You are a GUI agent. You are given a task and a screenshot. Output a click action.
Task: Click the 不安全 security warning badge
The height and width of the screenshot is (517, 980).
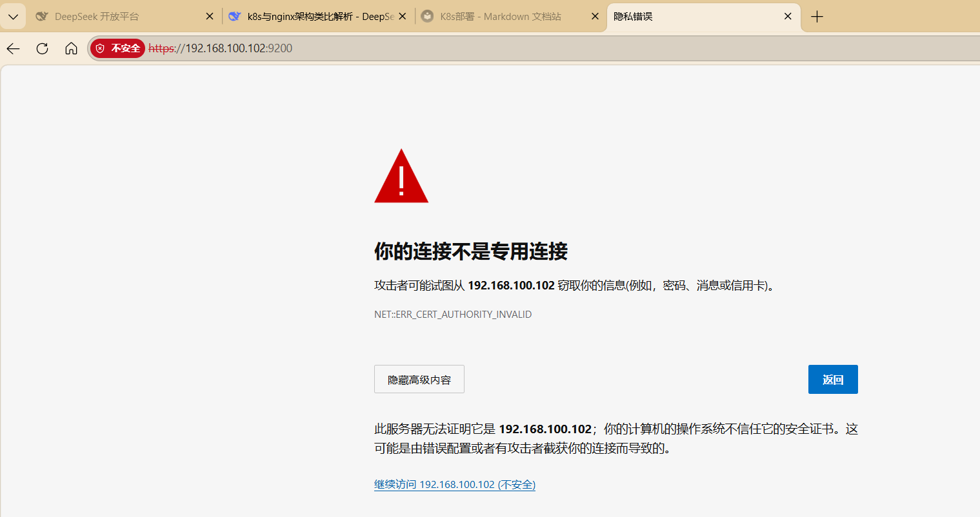point(117,48)
